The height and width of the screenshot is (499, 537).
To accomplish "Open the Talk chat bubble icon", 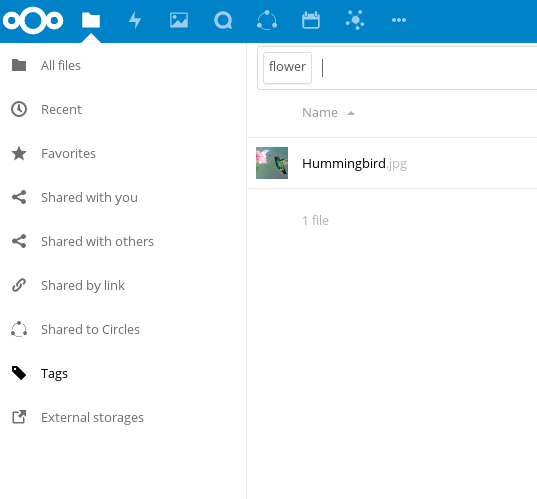I will (223, 20).
